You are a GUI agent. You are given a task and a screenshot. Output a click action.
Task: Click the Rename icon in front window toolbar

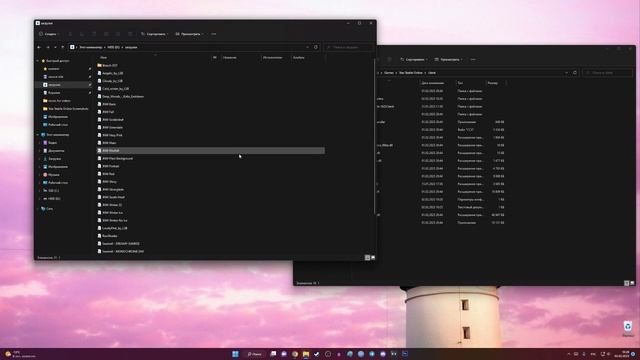point(106,34)
